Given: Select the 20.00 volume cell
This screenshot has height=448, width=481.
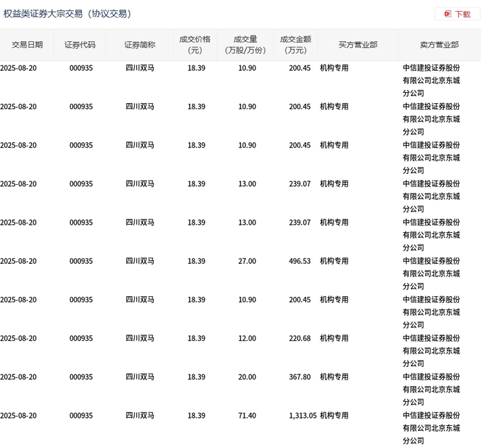Looking at the screenshot, I should pos(247,377).
